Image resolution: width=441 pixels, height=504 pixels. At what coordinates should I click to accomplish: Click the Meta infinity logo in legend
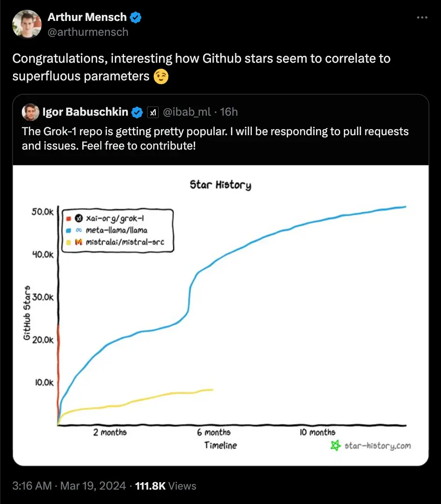click(x=79, y=230)
